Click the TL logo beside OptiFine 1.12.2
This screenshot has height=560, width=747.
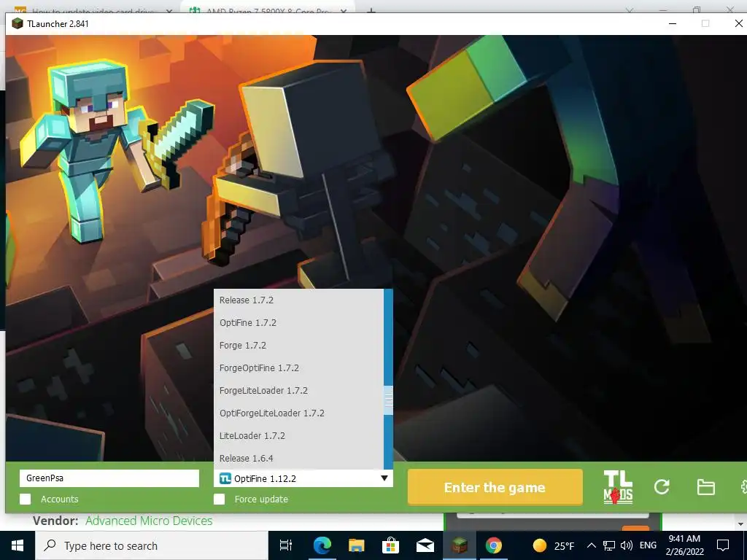(x=225, y=478)
